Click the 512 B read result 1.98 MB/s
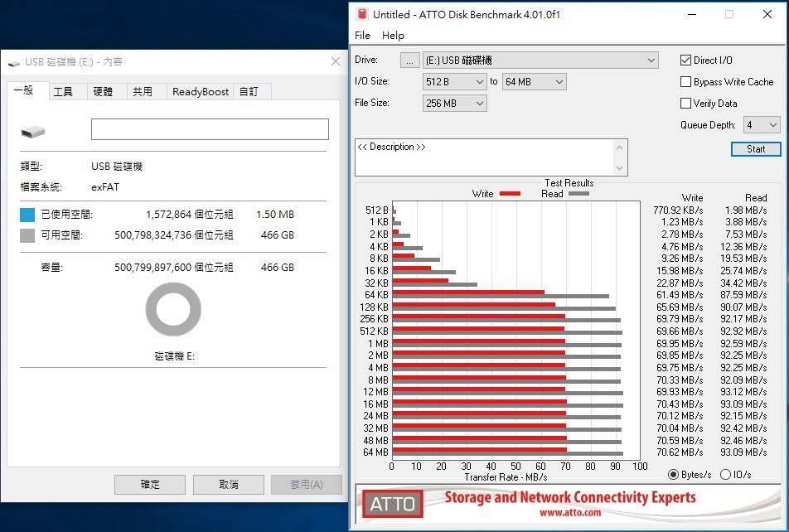The height and width of the screenshot is (532, 789). coord(746,210)
